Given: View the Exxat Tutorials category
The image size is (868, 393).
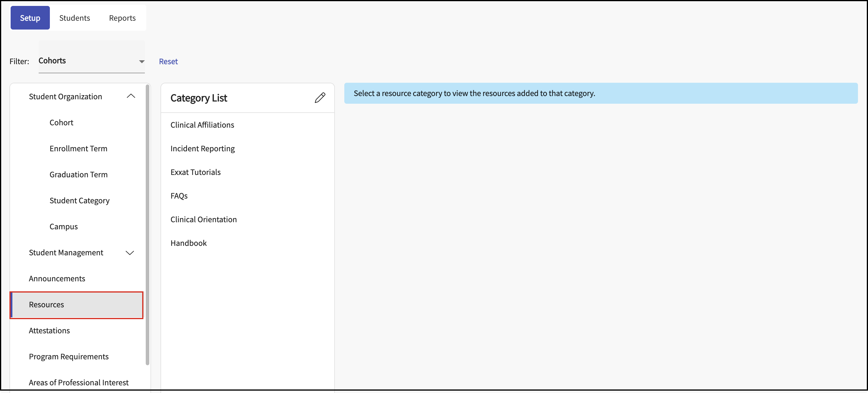Looking at the screenshot, I should 195,172.
